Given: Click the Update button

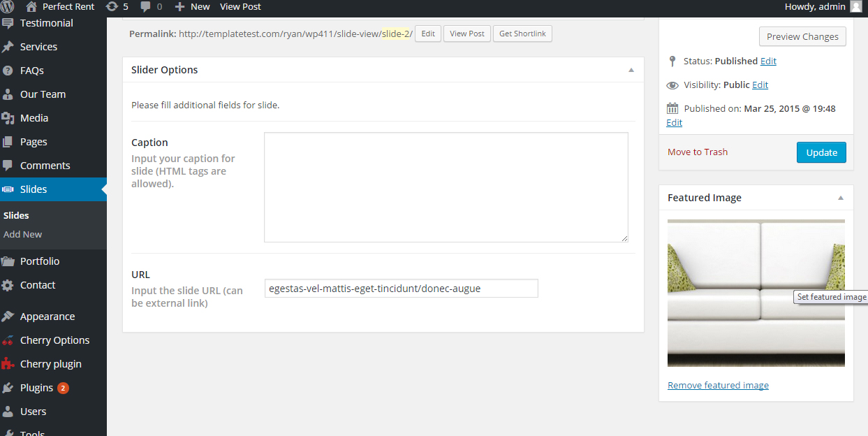Looking at the screenshot, I should click(821, 152).
